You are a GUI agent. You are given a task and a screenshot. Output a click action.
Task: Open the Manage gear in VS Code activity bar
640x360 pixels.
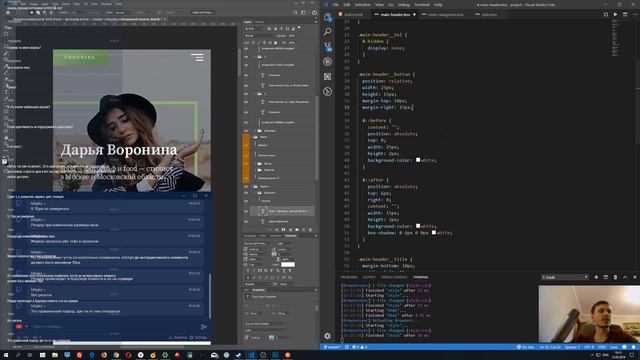[x=327, y=336]
